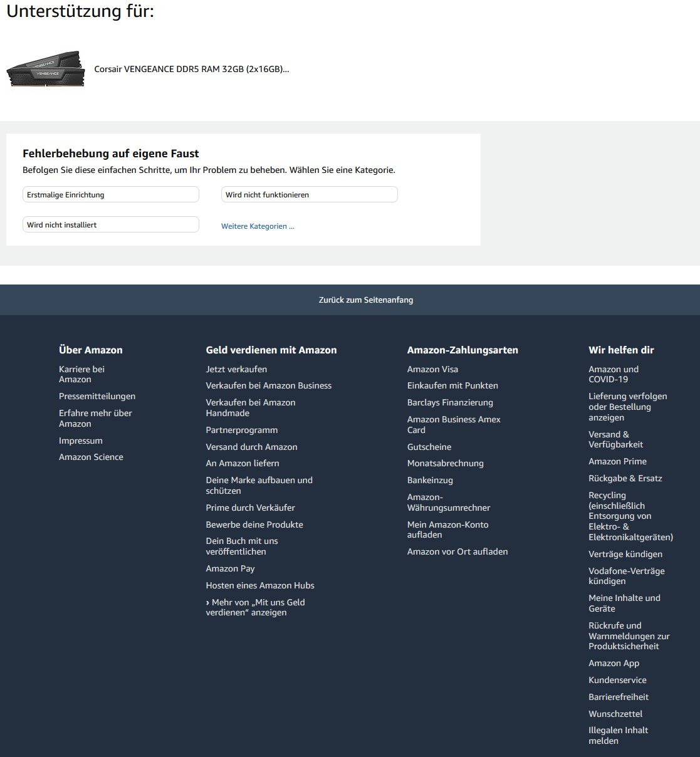Click Barrierefreiheit link
700x757 pixels.
coord(619,697)
